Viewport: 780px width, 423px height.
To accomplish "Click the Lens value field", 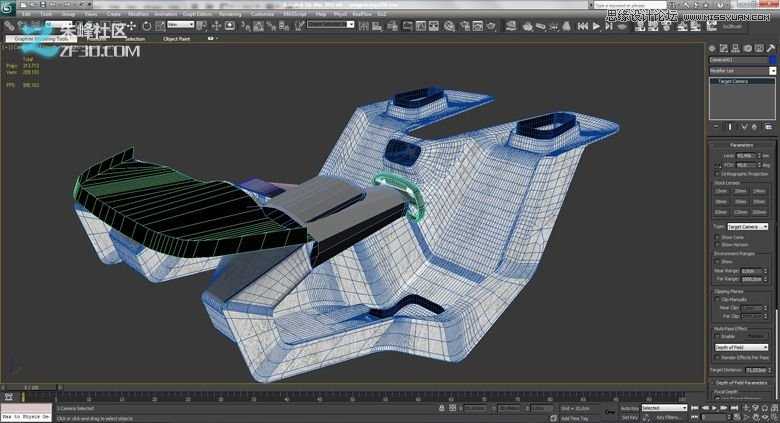I will 747,156.
